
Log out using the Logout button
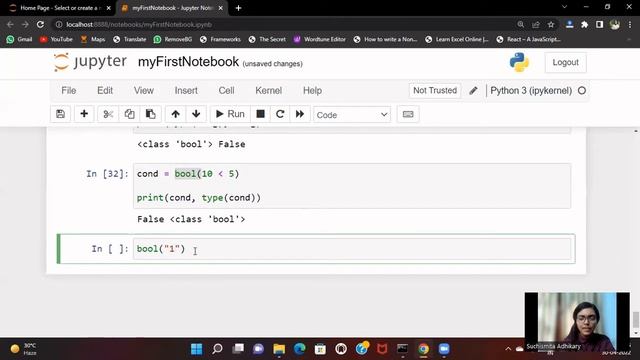pos(565,62)
